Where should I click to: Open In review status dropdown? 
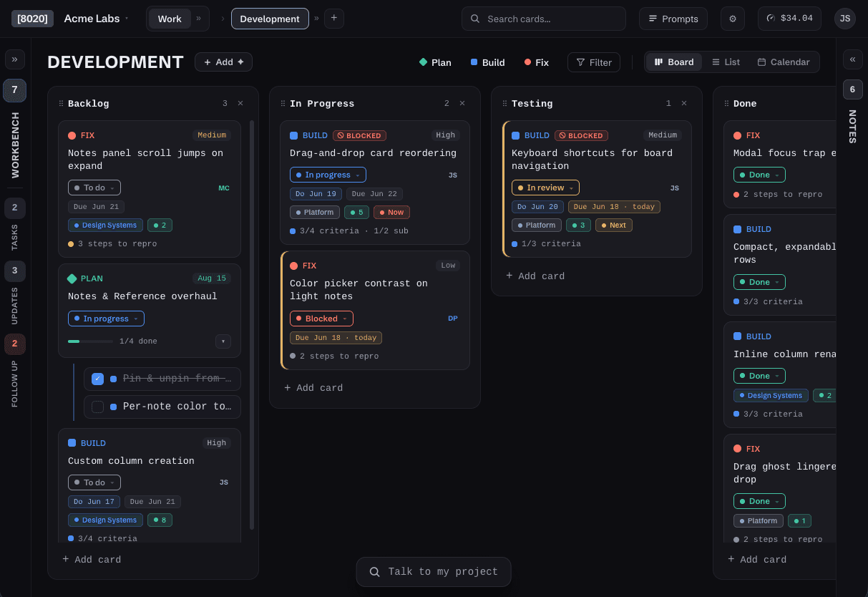point(545,188)
